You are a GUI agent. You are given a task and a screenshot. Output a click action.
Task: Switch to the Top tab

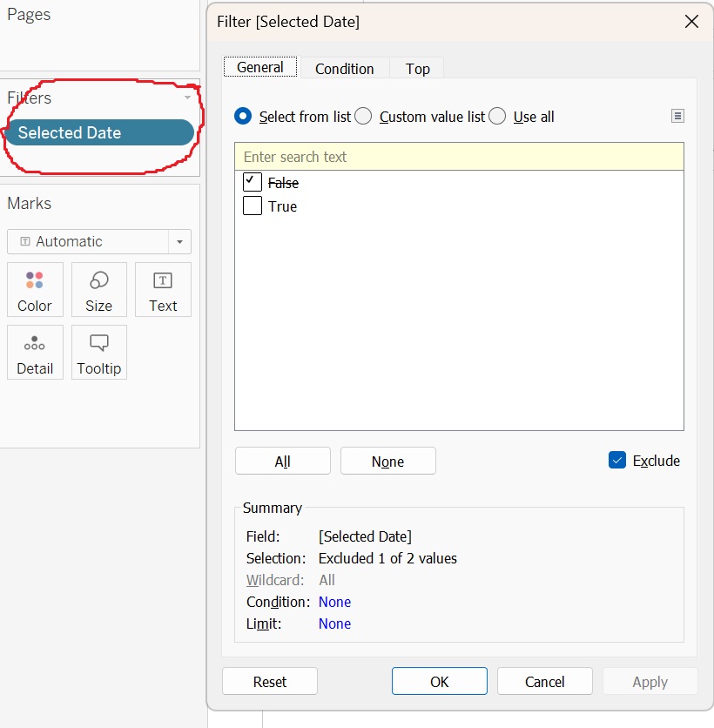point(417,69)
